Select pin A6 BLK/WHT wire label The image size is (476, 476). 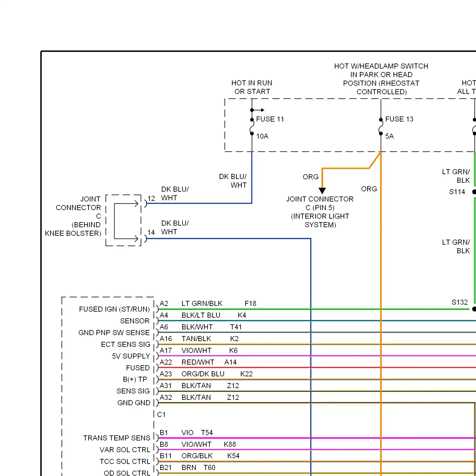(197, 327)
